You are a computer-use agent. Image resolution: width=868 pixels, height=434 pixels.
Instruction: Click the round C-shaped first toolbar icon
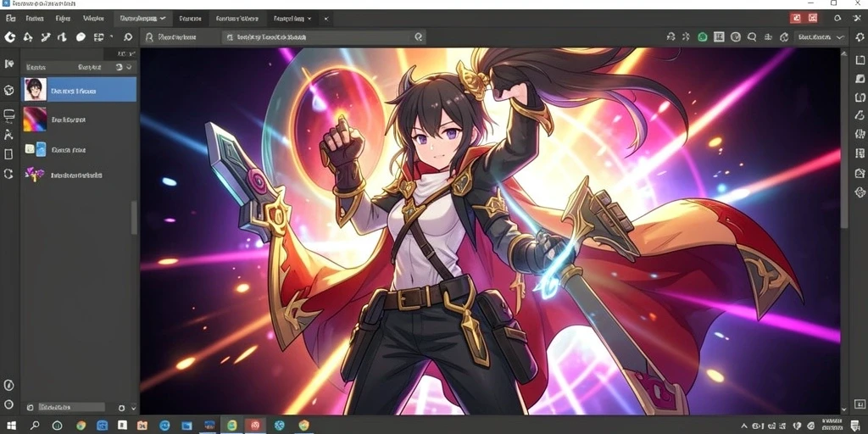click(x=9, y=37)
